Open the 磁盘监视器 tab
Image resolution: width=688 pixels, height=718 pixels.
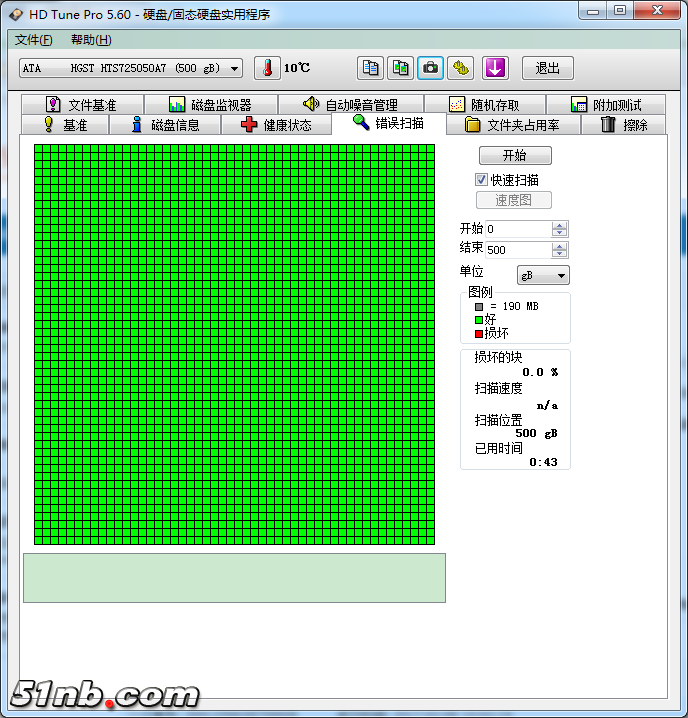click(x=210, y=105)
